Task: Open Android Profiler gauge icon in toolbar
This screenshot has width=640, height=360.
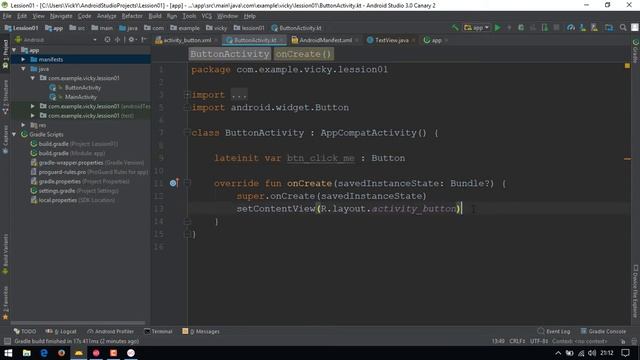Action: click(x=571, y=28)
